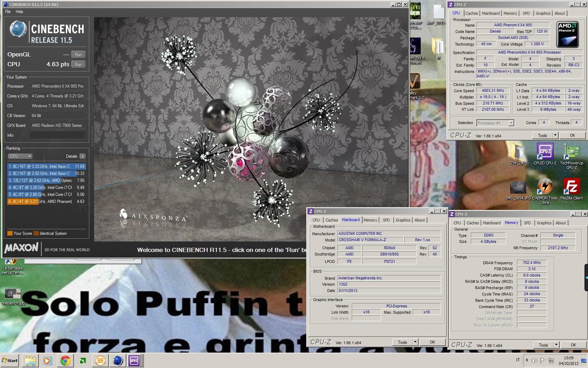Click Tools button in Mainboard CPU-Z window
Image resolution: width=588 pixels, height=368 pixels.
402,342
